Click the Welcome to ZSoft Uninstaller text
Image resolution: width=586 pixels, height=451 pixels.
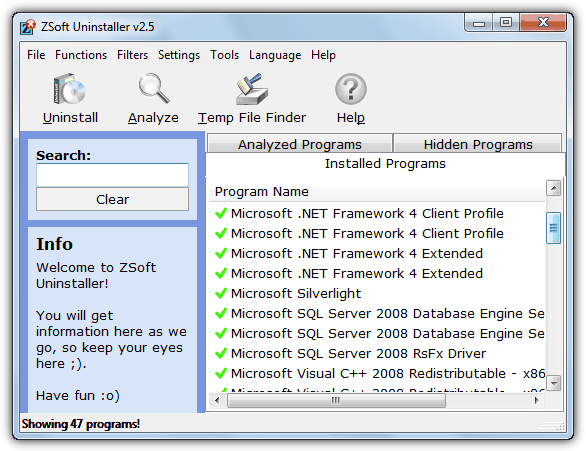[96, 275]
